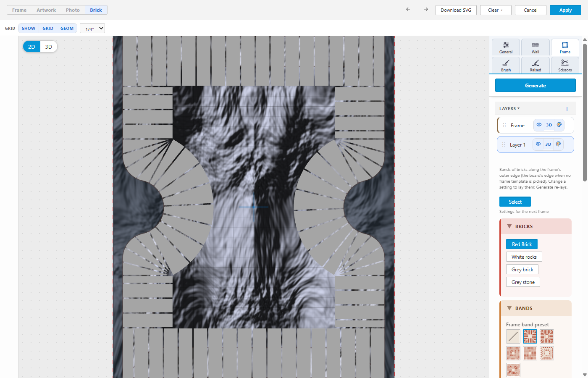Grab the drag handle of Frame layer
This screenshot has width=588, height=378.
[504, 125]
